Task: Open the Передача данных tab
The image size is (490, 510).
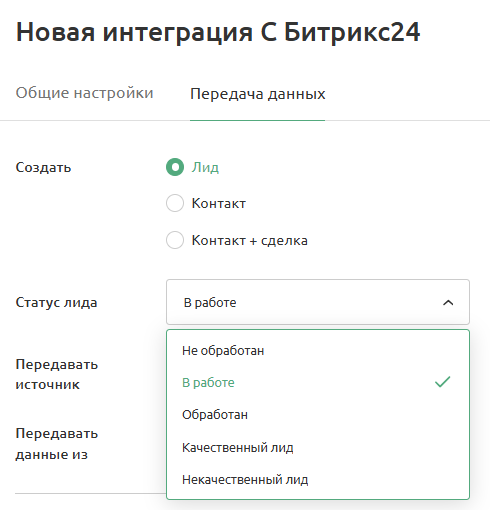Action: (257, 94)
